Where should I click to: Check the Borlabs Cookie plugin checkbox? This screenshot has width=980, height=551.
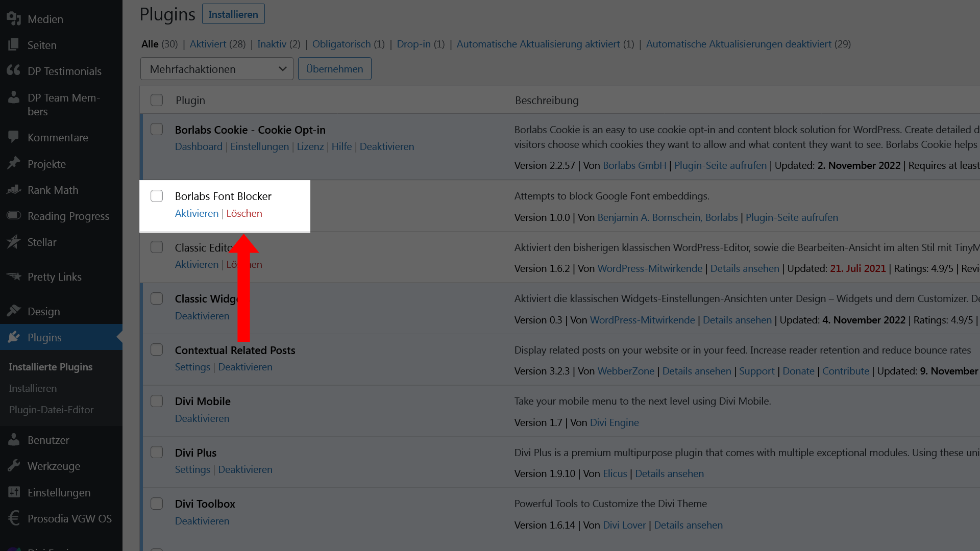coord(157,130)
